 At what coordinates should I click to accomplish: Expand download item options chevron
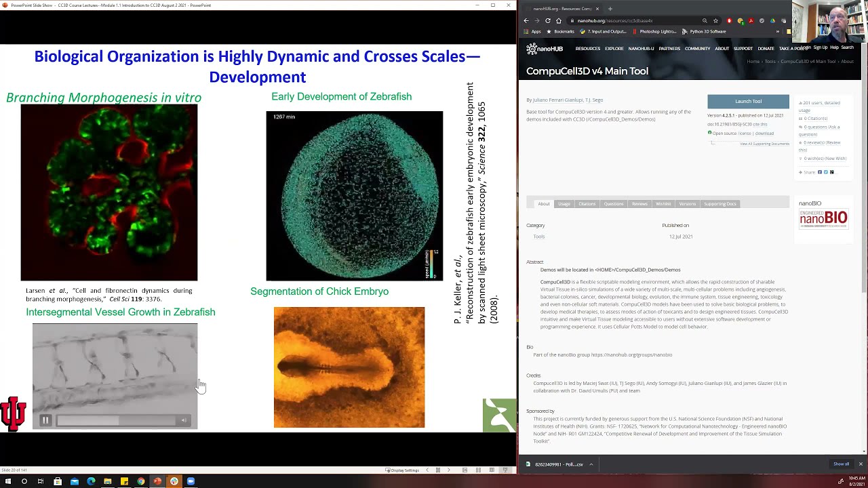(591, 464)
